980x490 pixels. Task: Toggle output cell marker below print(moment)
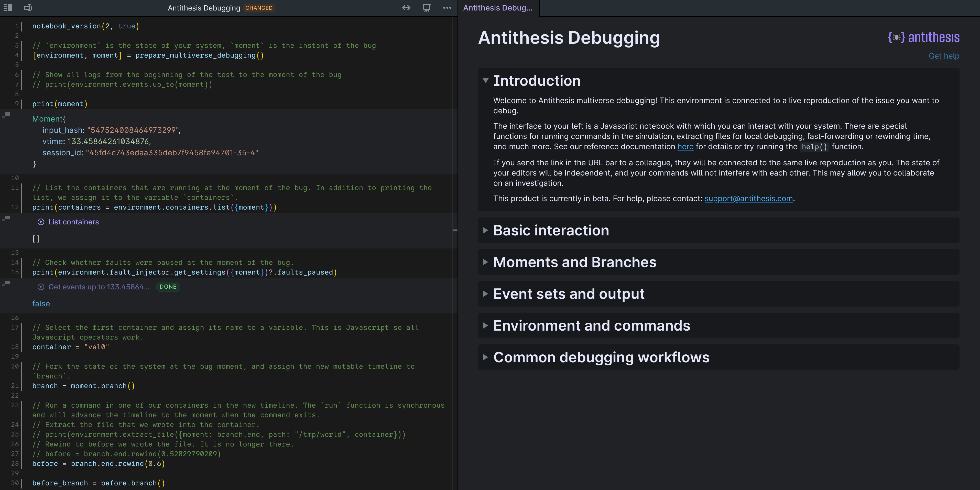(6, 115)
